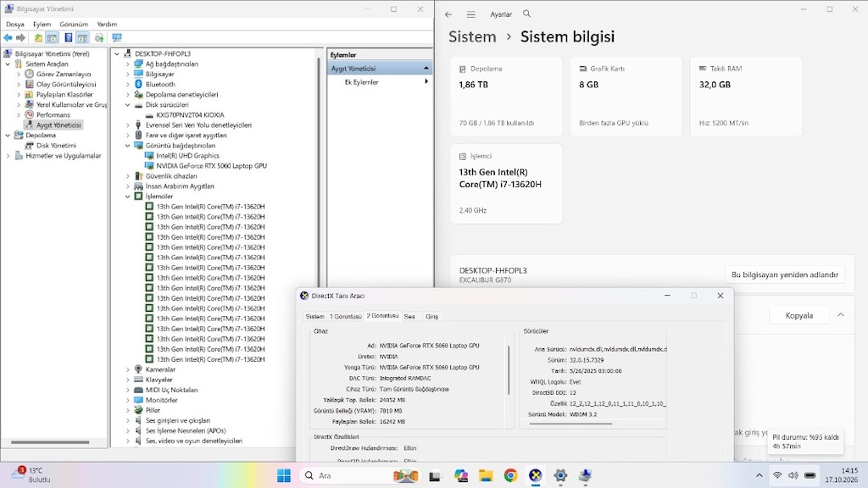Click the up-one-level folder toolbar icon
Viewport: 868px width, 488px height.
pos(38,37)
